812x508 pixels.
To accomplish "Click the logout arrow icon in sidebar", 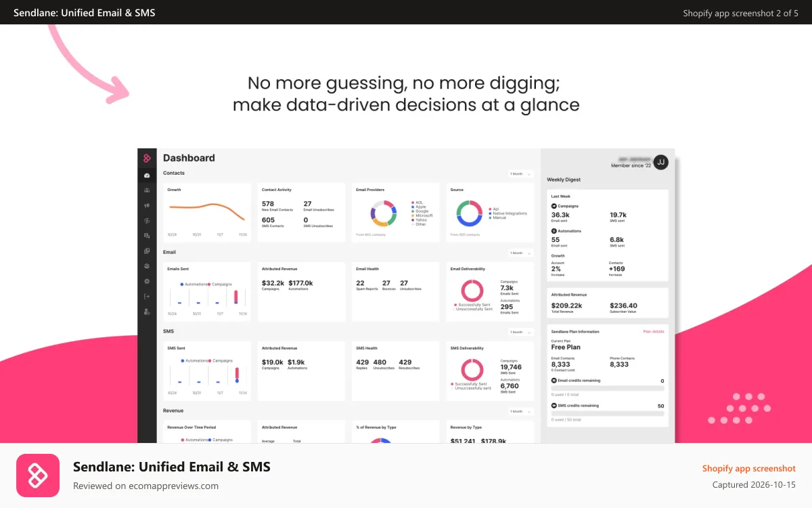I will (x=147, y=296).
